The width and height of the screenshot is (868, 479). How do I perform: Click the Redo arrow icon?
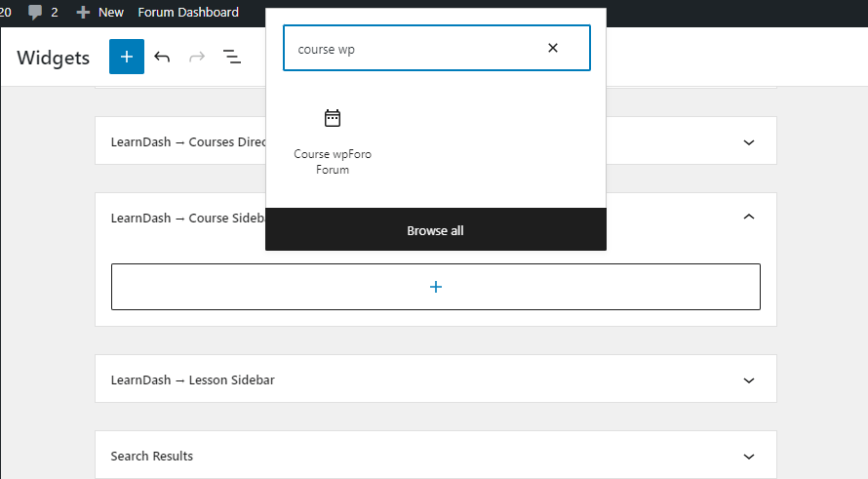(197, 58)
